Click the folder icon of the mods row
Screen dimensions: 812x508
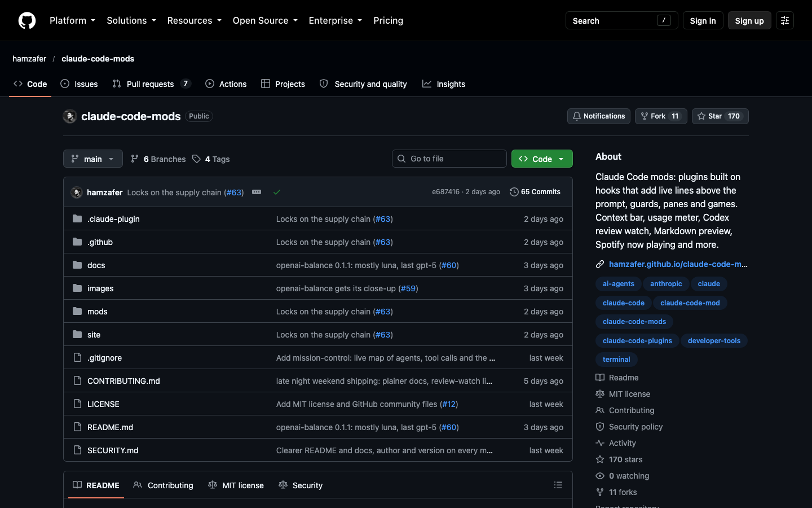pos(77,311)
